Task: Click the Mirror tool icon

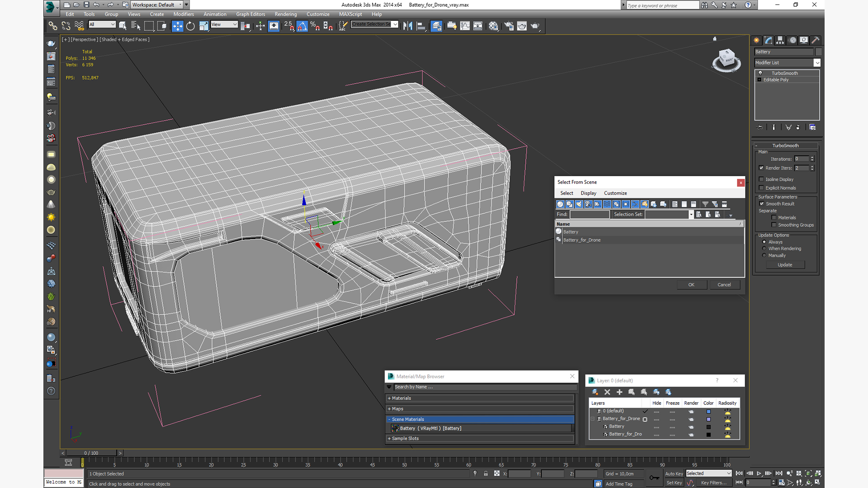Action: (408, 26)
